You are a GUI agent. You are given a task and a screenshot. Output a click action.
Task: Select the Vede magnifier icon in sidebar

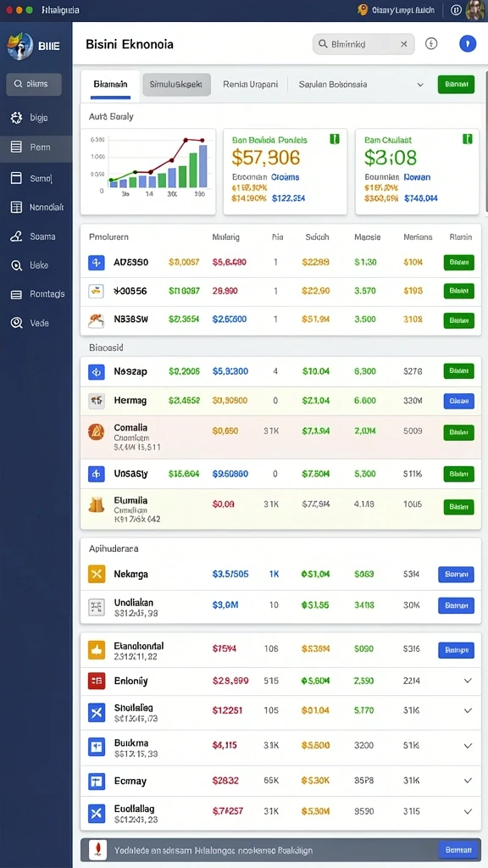16,323
